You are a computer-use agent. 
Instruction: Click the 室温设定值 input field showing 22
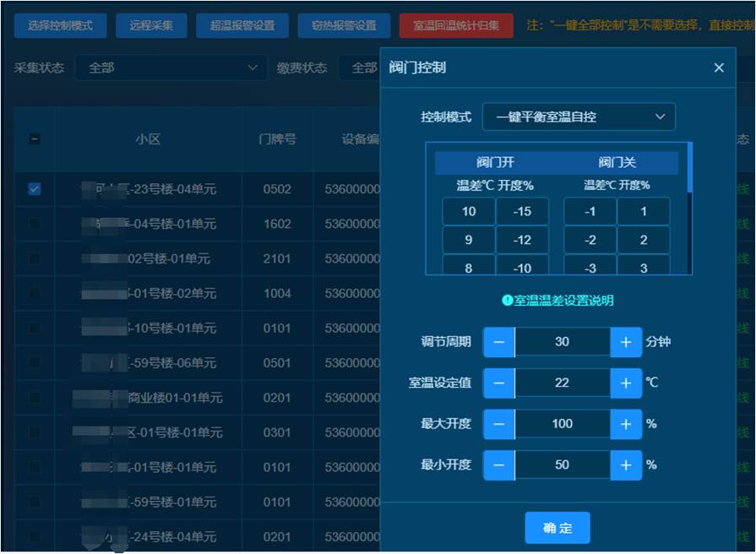(x=562, y=383)
